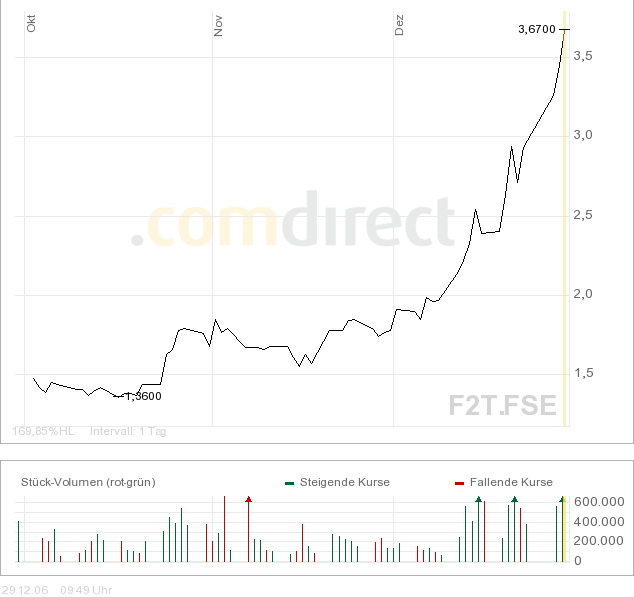Click the 2,5 price axis label
634x597 pixels.
click(583, 215)
